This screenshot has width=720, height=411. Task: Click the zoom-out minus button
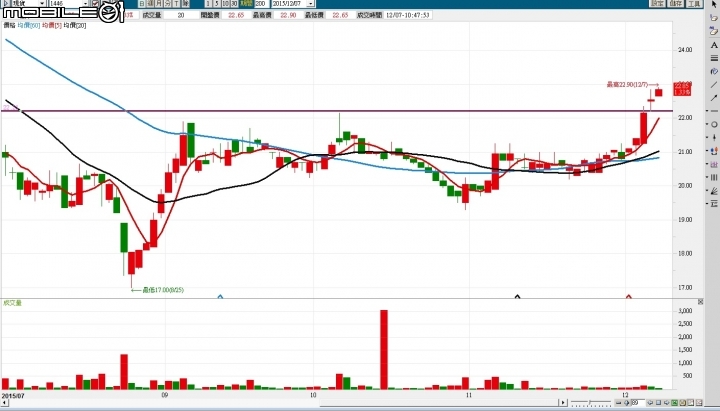pyautogui.click(x=619, y=403)
